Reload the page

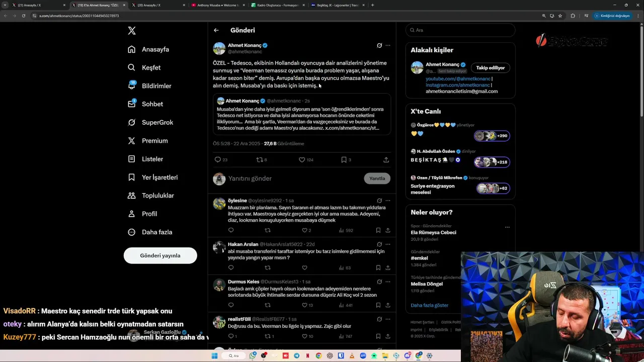point(23,16)
